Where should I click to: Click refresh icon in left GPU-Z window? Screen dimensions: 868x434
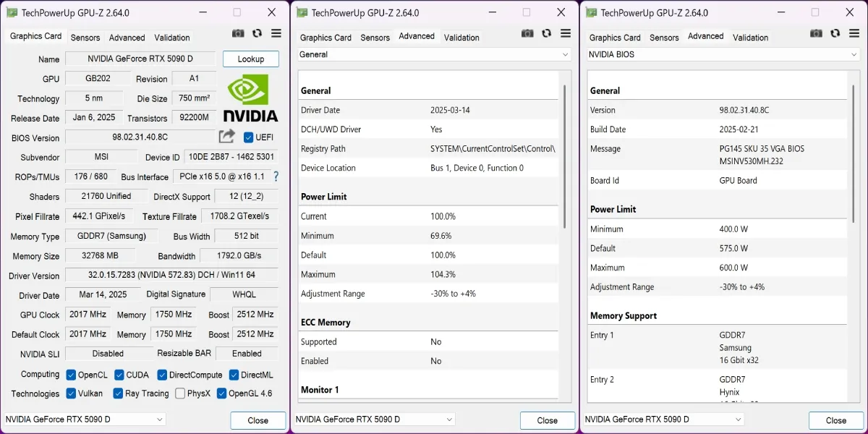(x=257, y=33)
